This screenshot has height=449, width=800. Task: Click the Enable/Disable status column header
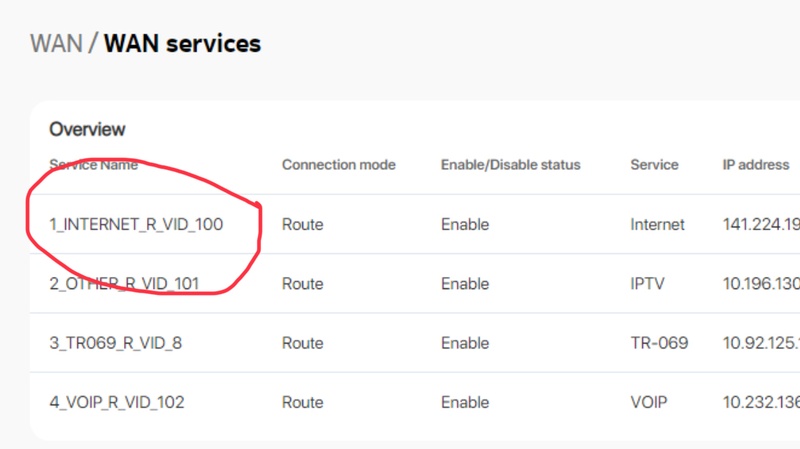click(510, 164)
